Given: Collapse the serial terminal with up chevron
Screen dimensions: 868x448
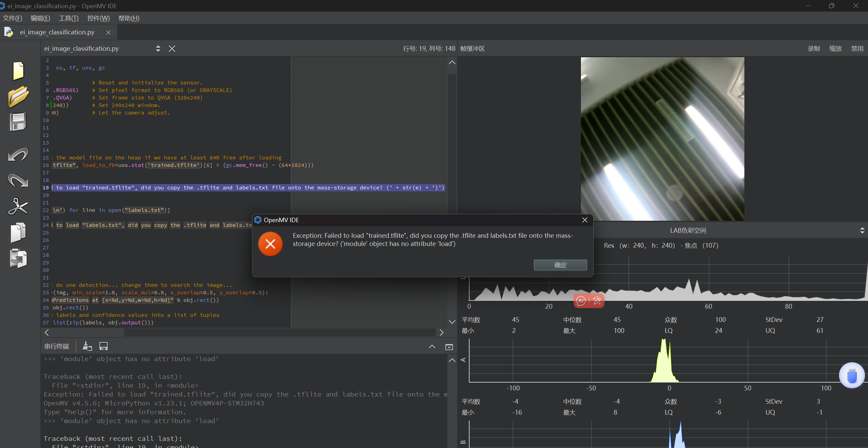Looking at the screenshot, I should click(x=432, y=347).
